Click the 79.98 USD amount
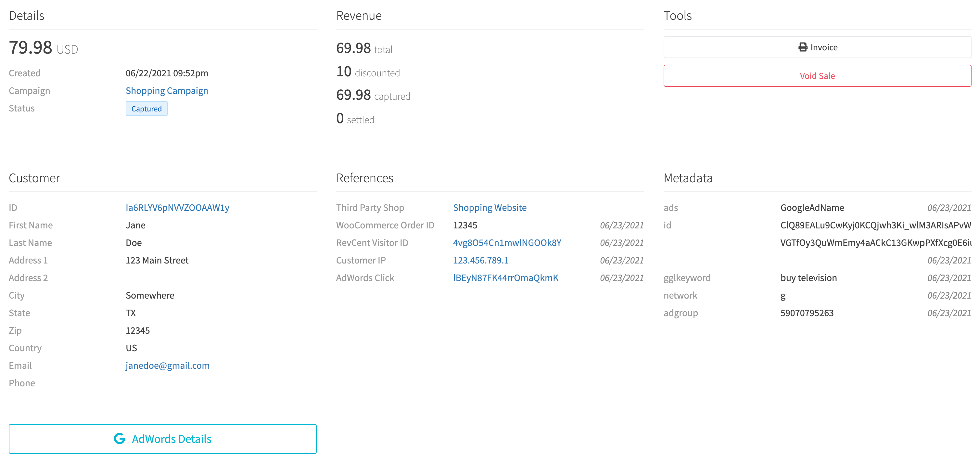 pos(44,48)
